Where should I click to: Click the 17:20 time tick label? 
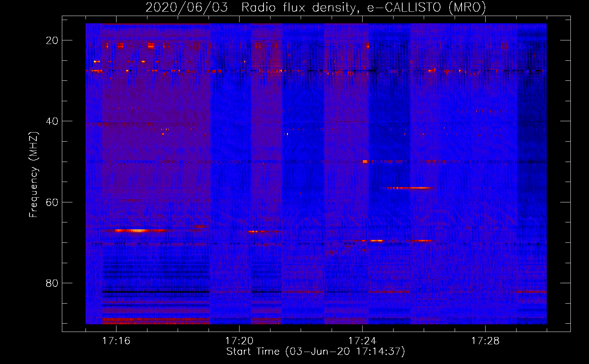[x=239, y=341]
